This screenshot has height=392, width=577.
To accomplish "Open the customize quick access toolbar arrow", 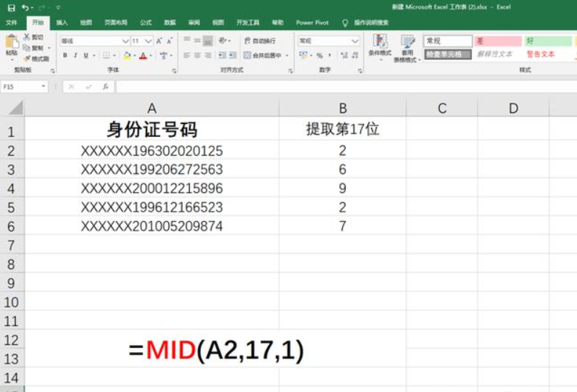I will point(58,7).
